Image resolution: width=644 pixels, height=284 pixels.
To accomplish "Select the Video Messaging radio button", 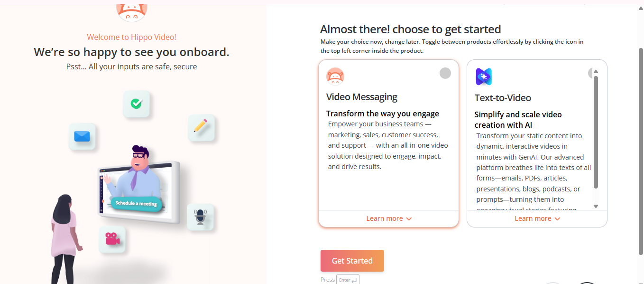I will 445,73.
